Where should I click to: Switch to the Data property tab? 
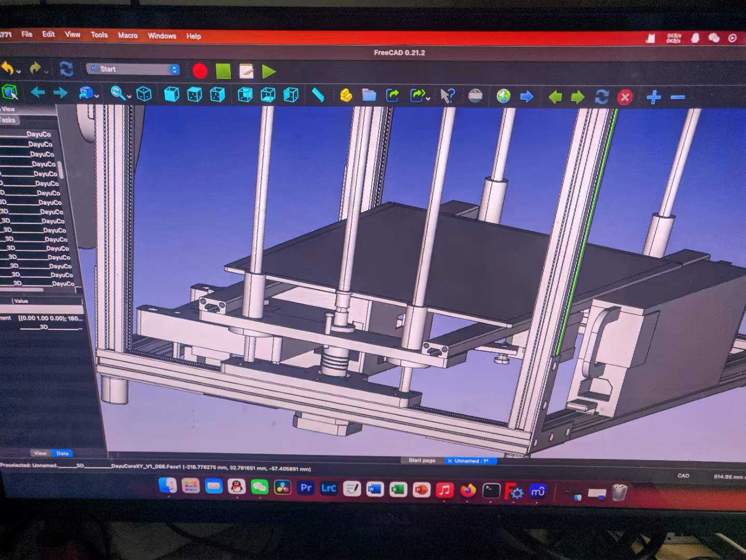pos(62,453)
